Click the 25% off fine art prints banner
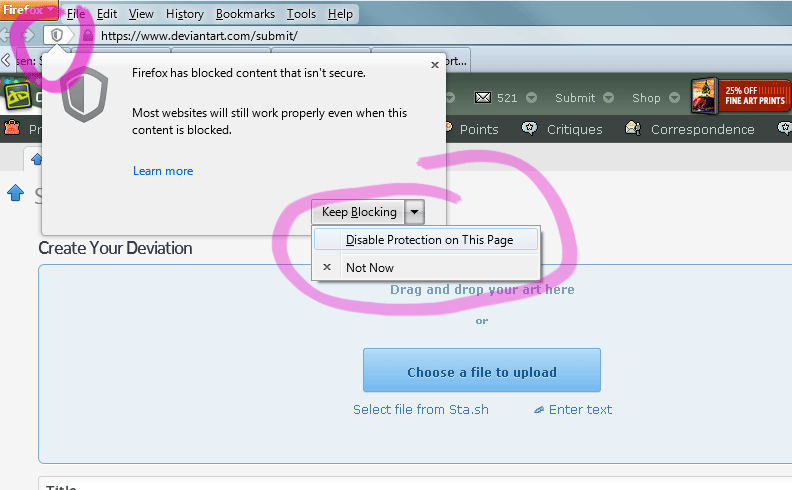792x490 pixels. point(740,95)
